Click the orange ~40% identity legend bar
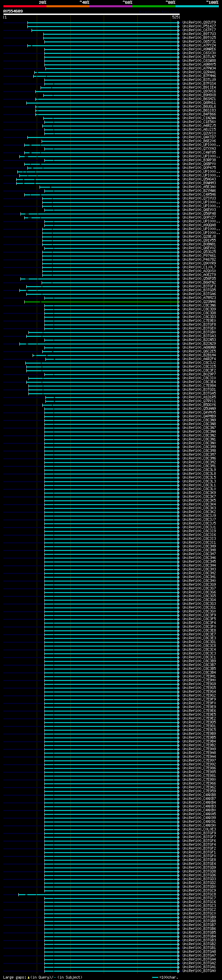The height and width of the screenshot is (980, 222). pos(68,7)
